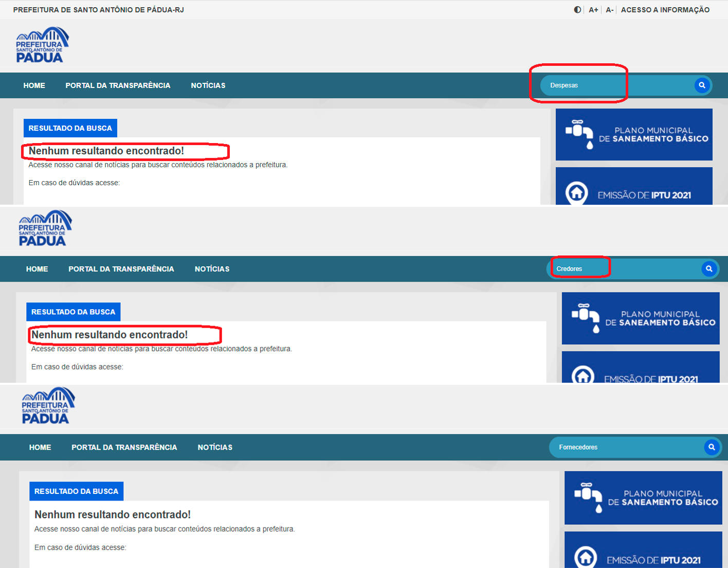Click ACESSO A INFORMAÇÃO in the top bar

[x=665, y=9]
